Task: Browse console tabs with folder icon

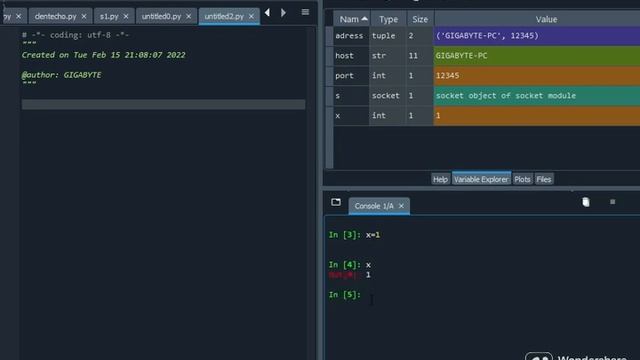Action: 336,202
